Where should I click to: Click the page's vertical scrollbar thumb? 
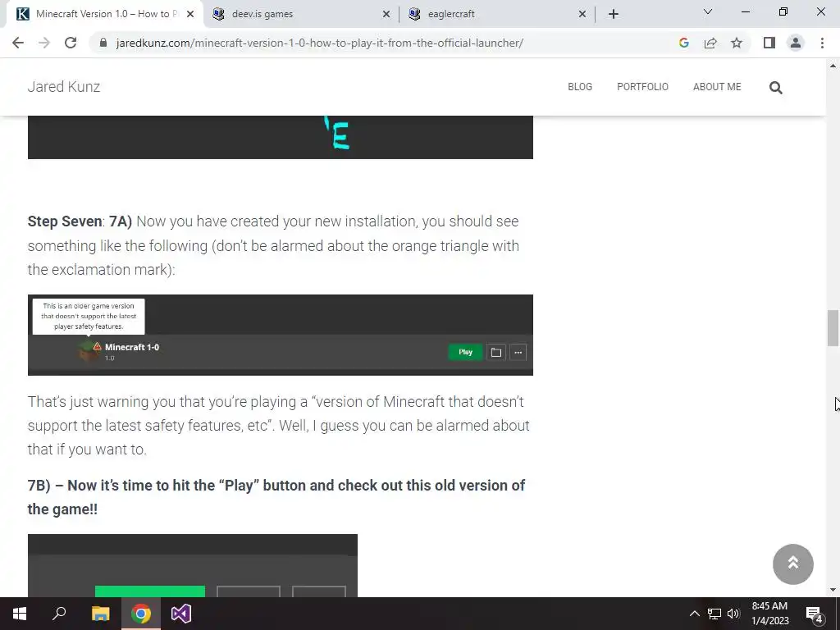pos(833,328)
